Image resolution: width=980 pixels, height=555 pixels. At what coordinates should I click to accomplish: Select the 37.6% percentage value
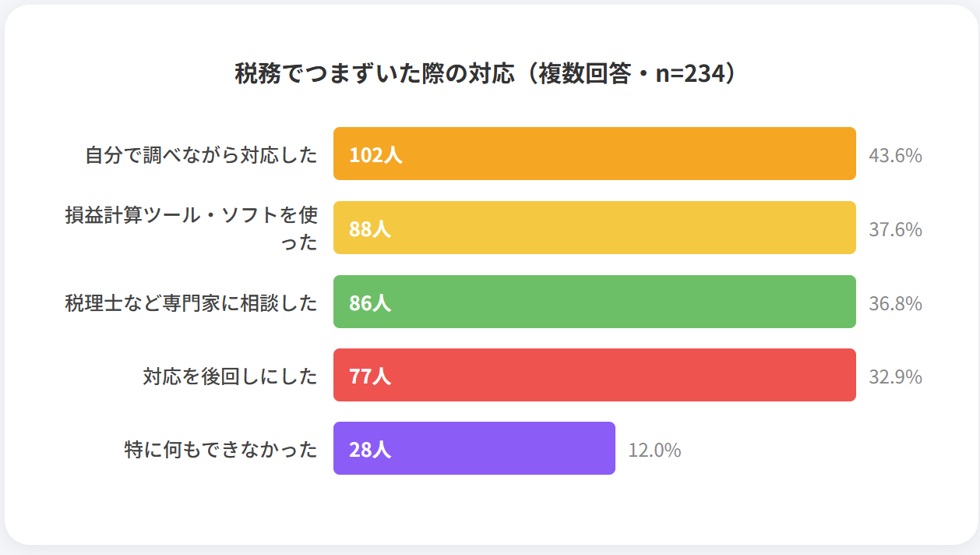point(895,229)
